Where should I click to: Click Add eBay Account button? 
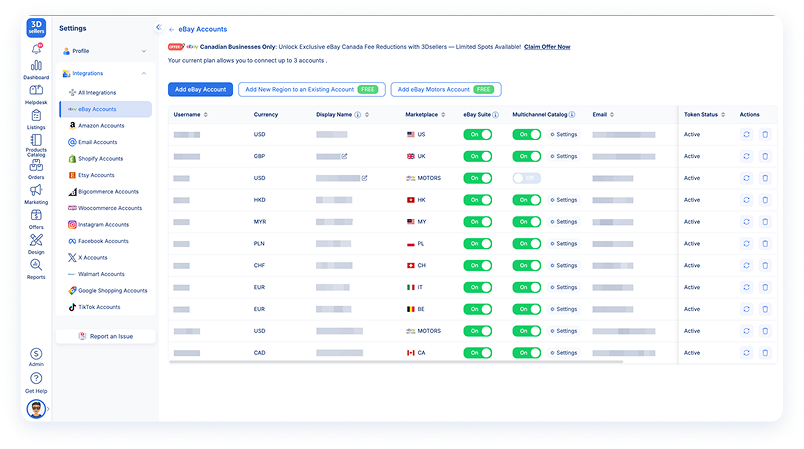click(x=200, y=90)
